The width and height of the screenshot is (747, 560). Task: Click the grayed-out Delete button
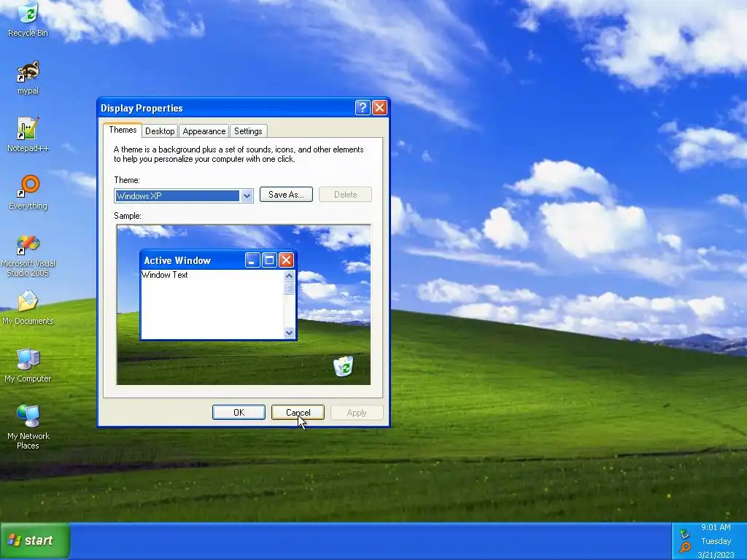coord(345,194)
